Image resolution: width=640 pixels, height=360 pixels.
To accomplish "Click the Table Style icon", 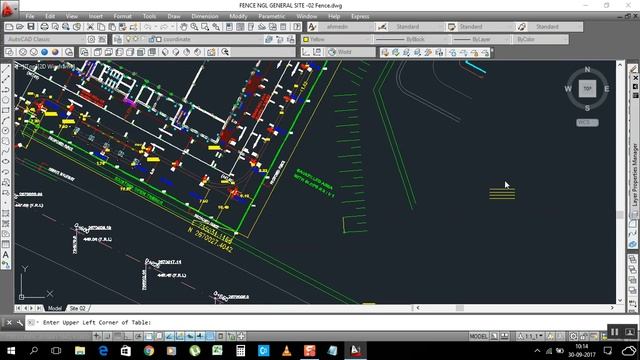I will 451,27.
